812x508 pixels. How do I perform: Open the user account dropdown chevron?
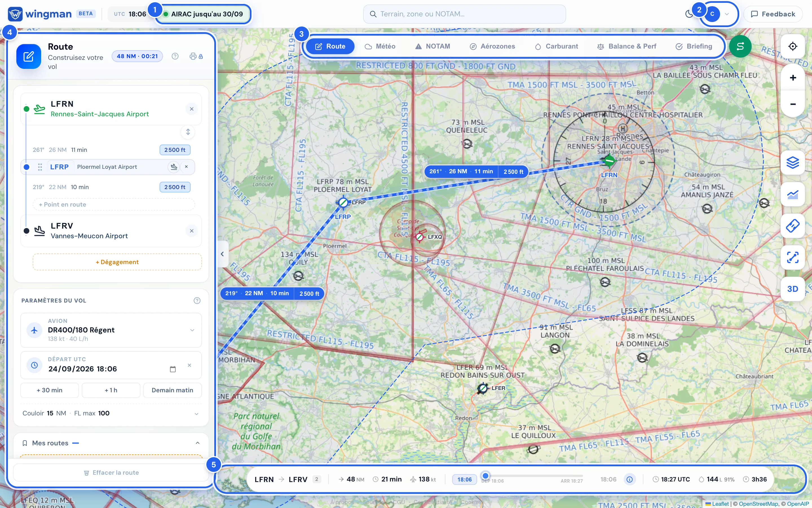click(727, 14)
